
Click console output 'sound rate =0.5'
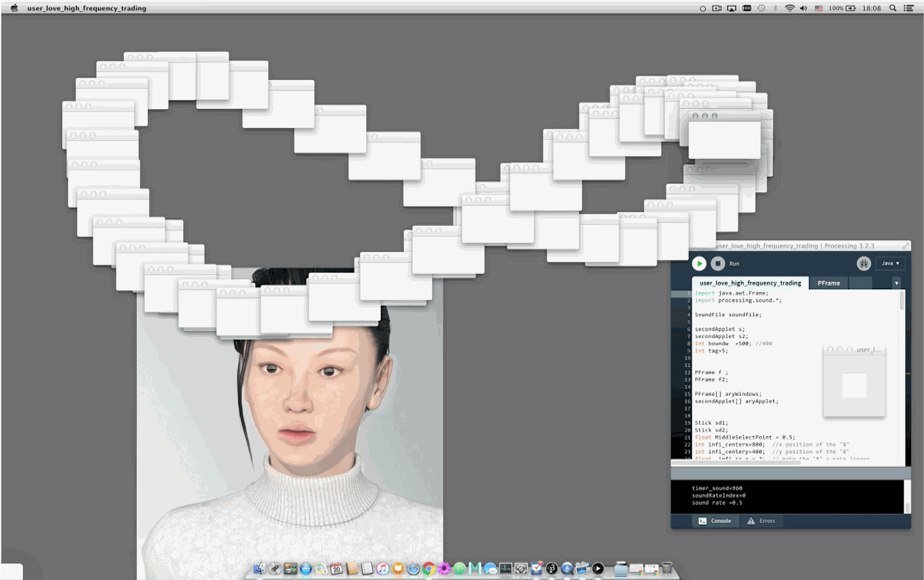(x=717, y=502)
